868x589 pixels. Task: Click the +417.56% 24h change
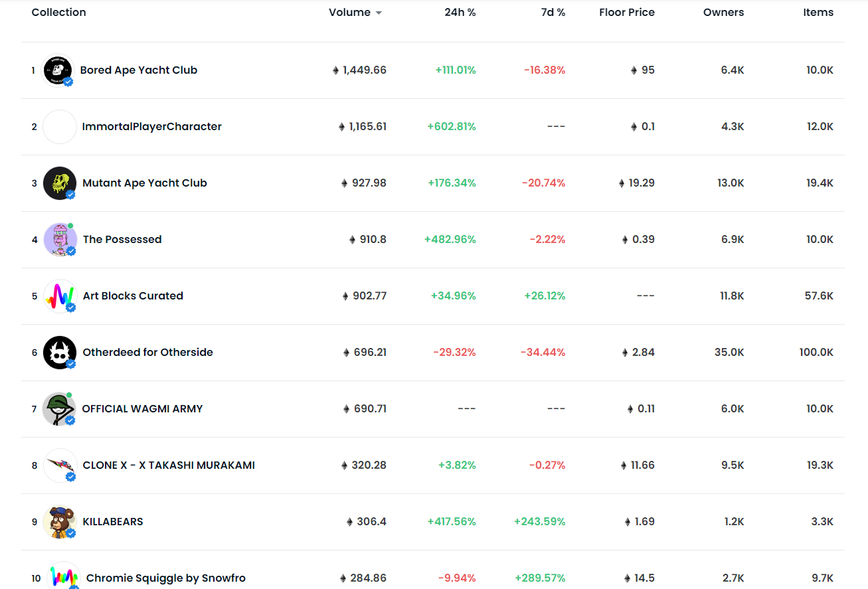tap(452, 522)
